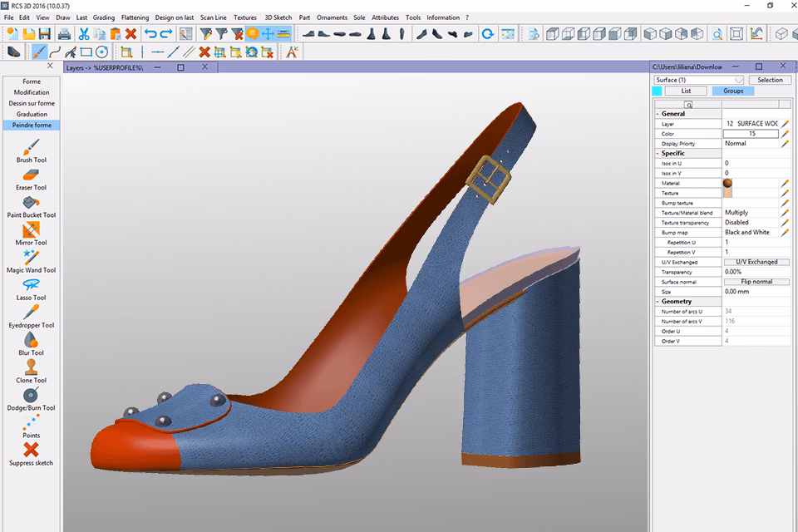
Task: Toggle the Flip normal surface option
Action: pyautogui.click(x=756, y=282)
